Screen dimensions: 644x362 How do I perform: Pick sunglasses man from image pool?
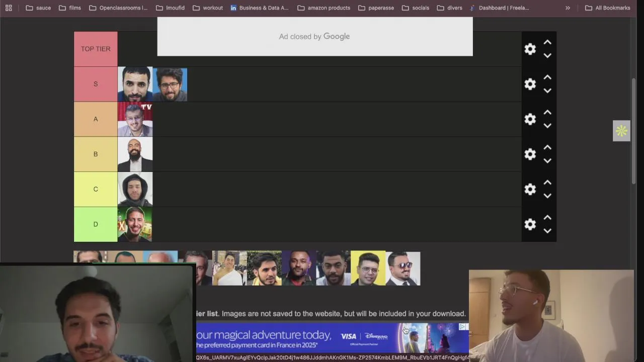[403, 268]
